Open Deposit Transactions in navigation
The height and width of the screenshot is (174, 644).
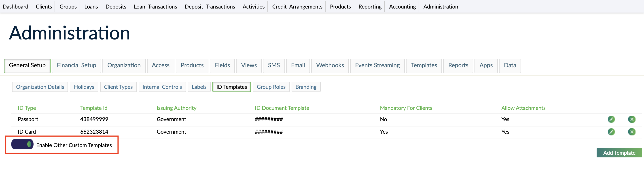pos(210,7)
